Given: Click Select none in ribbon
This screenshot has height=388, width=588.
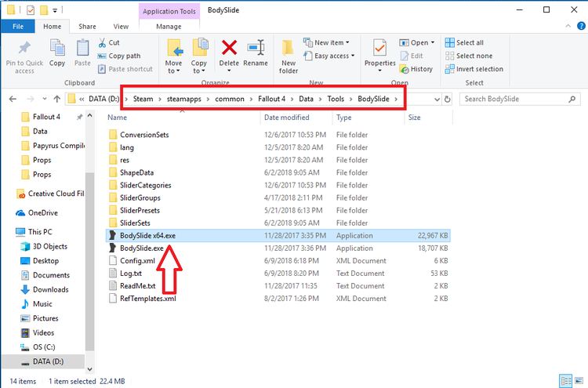Looking at the screenshot, I should click(469, 56).
